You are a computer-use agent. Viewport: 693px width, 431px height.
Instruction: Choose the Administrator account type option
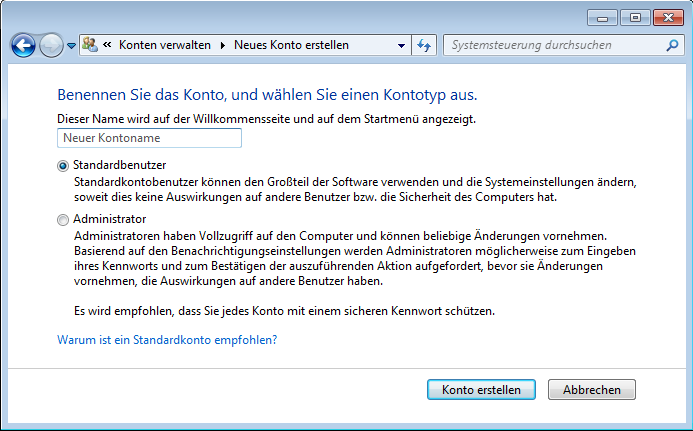tap(64, 220)
